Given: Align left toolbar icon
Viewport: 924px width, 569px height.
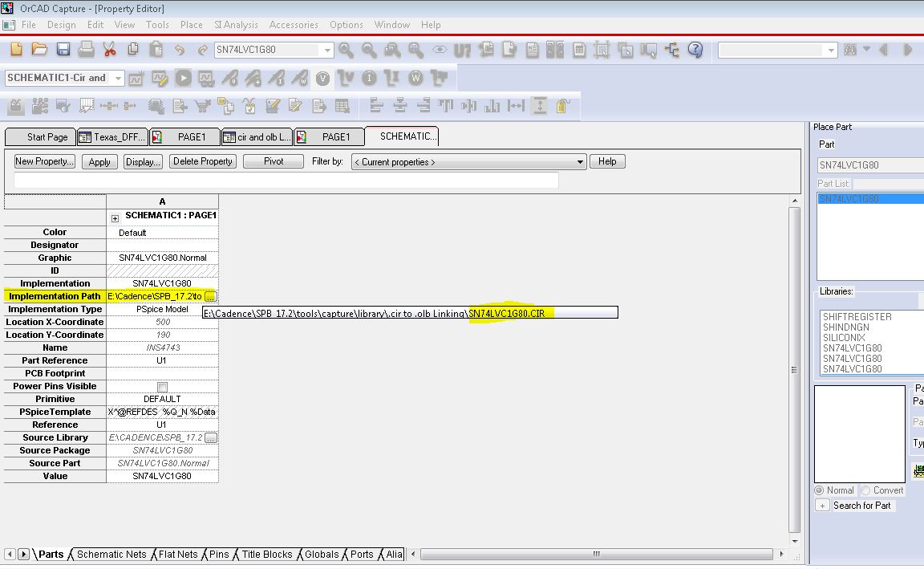Looking at the screenshot, I should click(x=376, y=106).
